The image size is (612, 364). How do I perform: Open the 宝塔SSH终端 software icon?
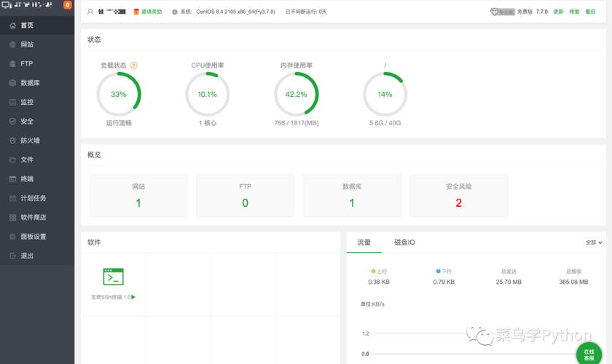pos(113,277)
